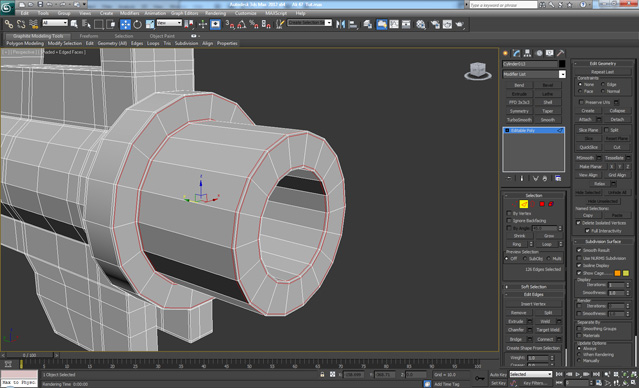This screenshot has height=388, width=639.
Task: Click the Connect button
Action: (x=545, y=339)
